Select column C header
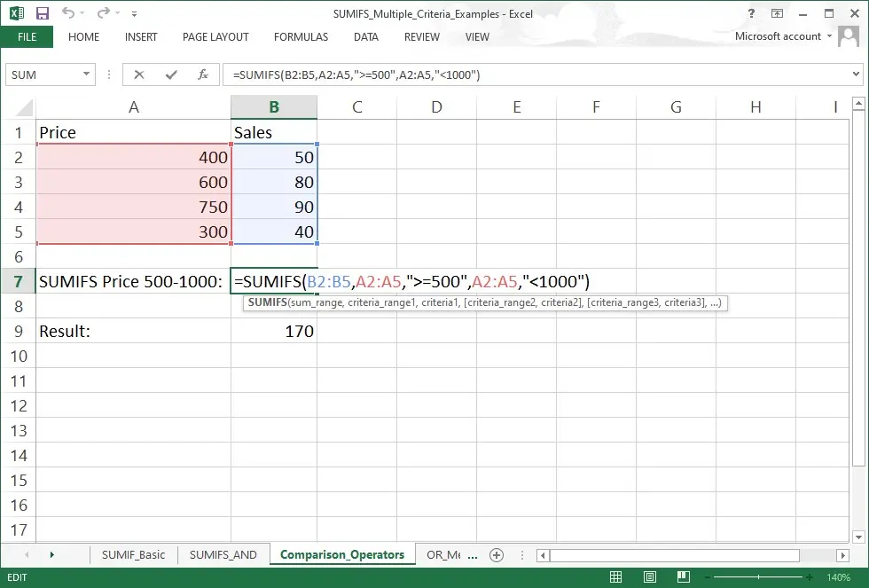 [x=356, y=107]
